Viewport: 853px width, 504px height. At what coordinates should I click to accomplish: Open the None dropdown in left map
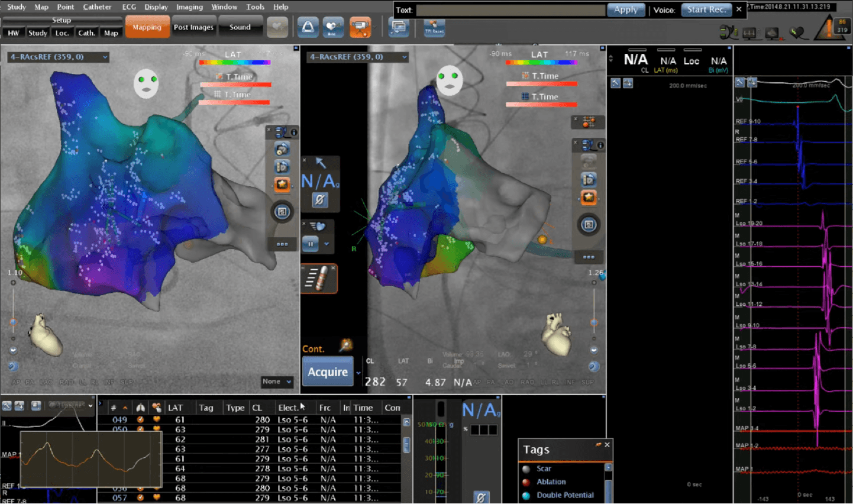(x=277, y=382)
